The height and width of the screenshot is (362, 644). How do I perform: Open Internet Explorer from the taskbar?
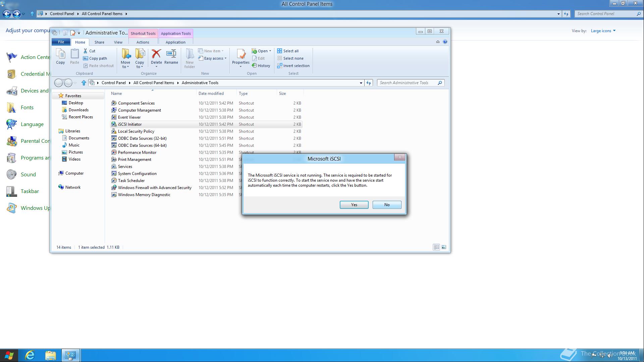pyautogui.click(x=30, y=355)
